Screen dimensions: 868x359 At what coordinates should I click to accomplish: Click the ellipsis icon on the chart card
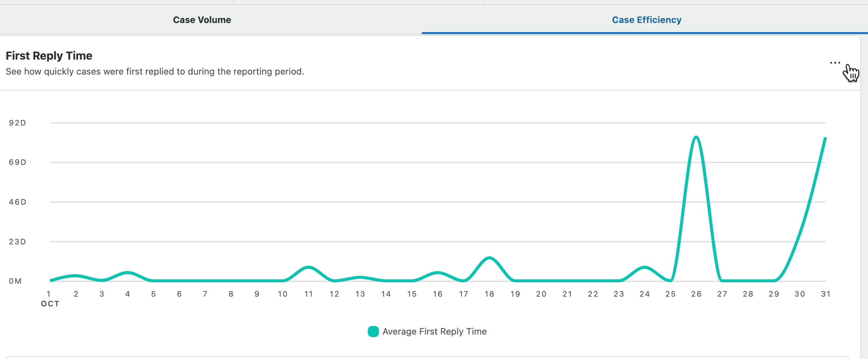(x=835, y=63)
